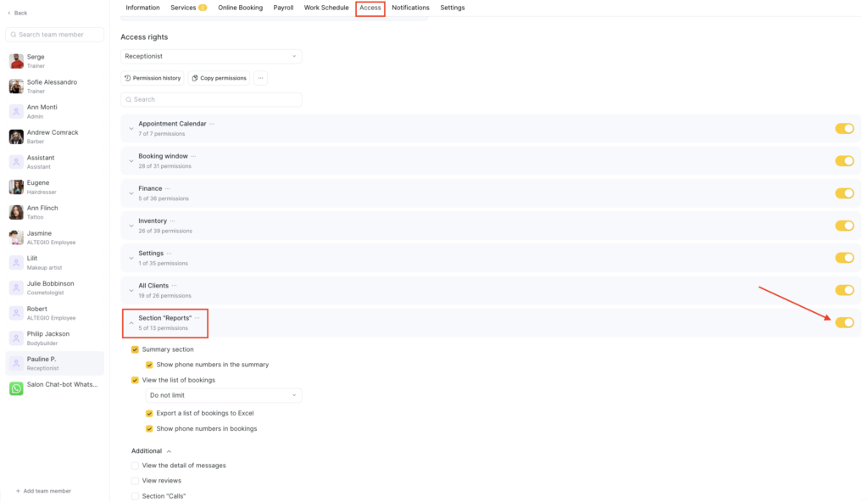Screen dimensions: 868x502
Task: Click the Copy permissions icon
Action: [x=195, y=78]
